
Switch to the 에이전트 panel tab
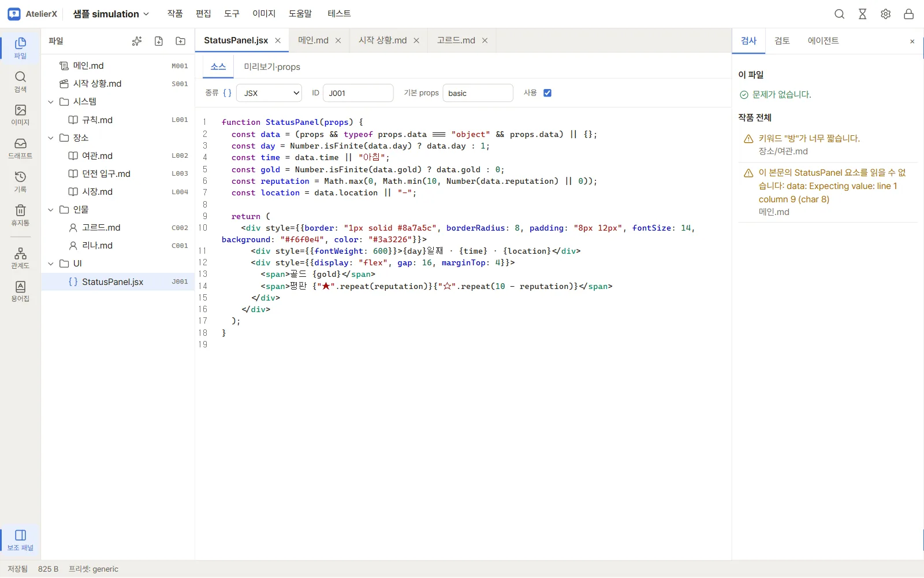824,41
